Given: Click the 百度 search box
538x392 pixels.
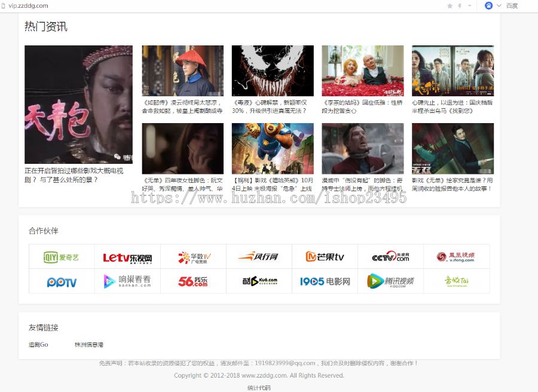Looking at the screenshot, I should (512, 6).
